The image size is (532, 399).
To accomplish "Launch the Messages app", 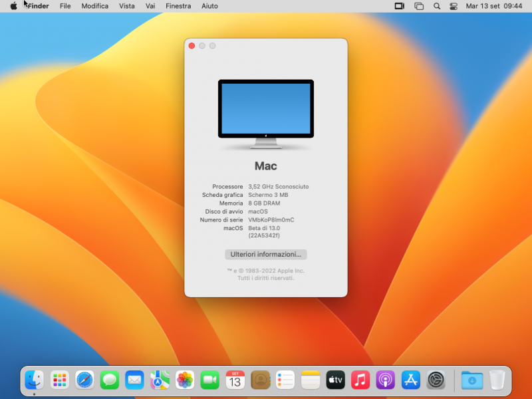I will click(110, 380).
